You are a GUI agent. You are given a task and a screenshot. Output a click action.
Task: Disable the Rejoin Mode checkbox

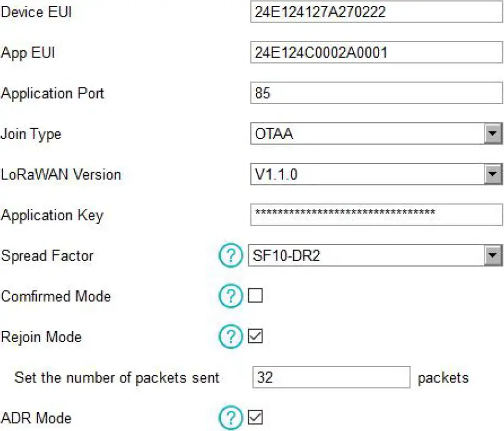255,337
